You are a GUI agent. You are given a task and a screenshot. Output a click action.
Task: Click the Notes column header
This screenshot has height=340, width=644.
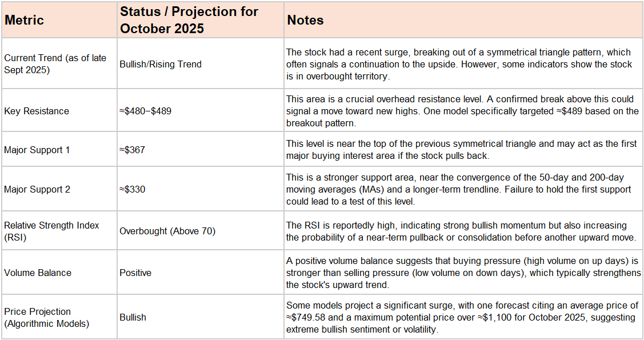pos(305,20)
